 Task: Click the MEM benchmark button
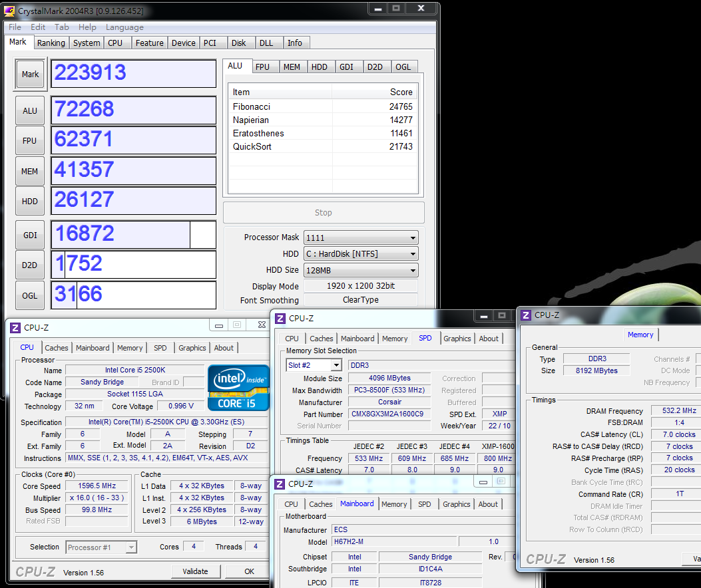(30, 171)
